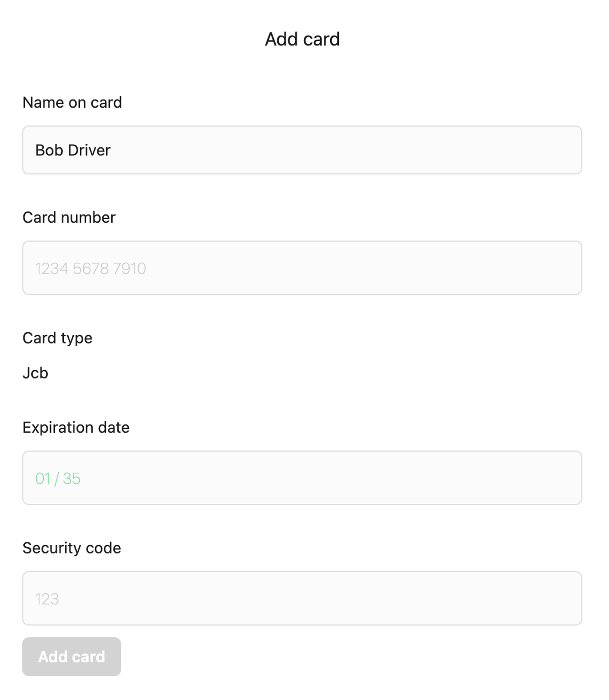Viewport: 609px width, 700px height.
Task: Click the "5678" placeholder digits
Action: [x=91, y=268]
